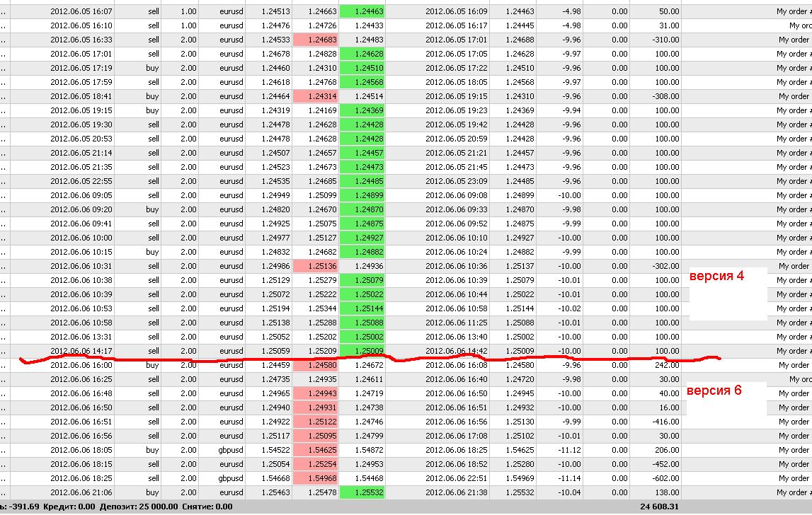Select commission value -9.94

pyautogui.click(x=571, y=110)
